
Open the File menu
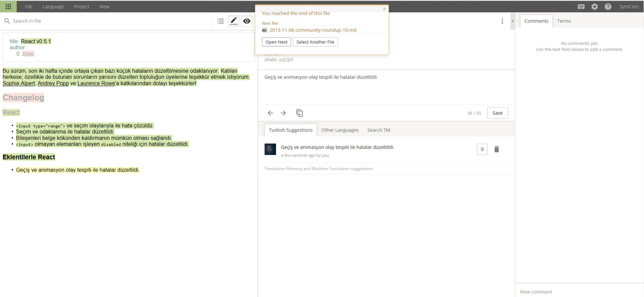29,7
